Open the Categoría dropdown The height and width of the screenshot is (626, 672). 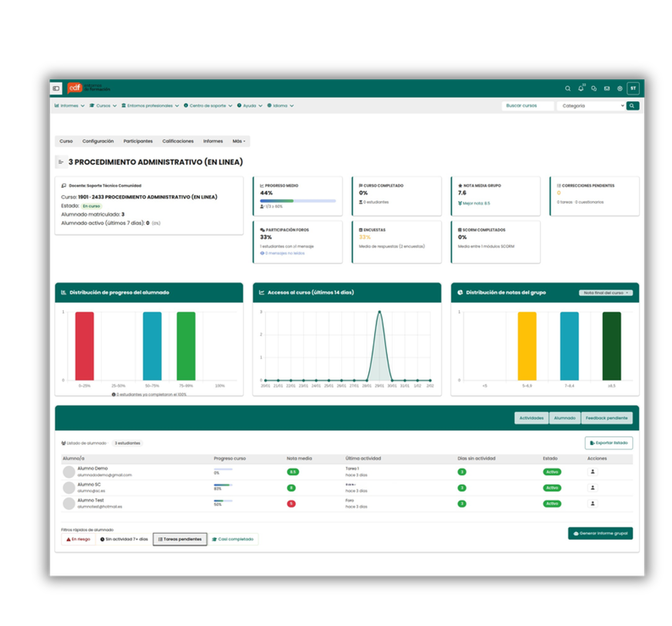point(591,106)
